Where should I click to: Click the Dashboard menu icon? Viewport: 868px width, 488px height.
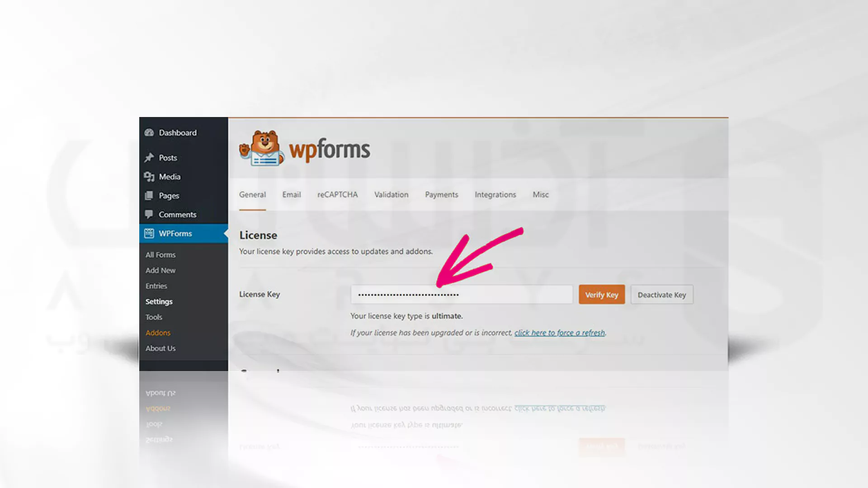(x=149, y=131)
